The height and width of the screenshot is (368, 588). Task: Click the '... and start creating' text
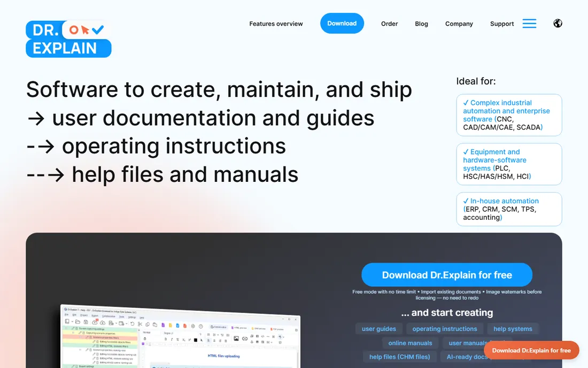447,312
